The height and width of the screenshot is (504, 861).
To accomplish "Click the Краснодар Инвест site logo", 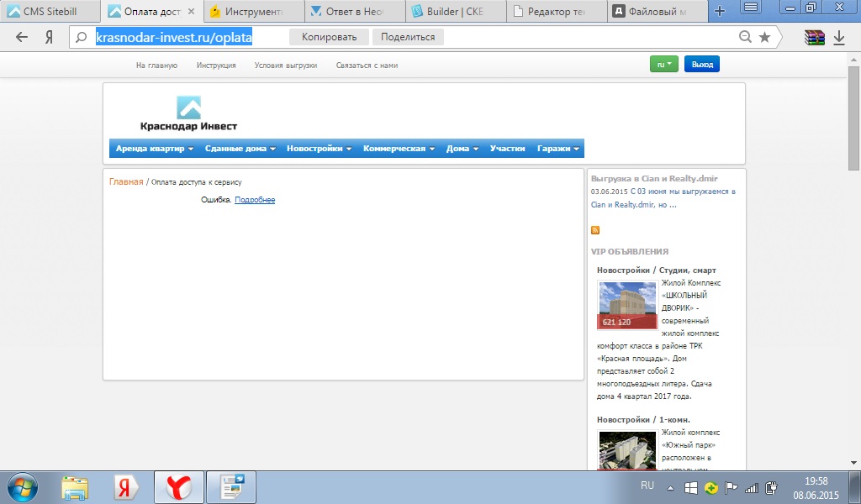I will coord(188,113).
